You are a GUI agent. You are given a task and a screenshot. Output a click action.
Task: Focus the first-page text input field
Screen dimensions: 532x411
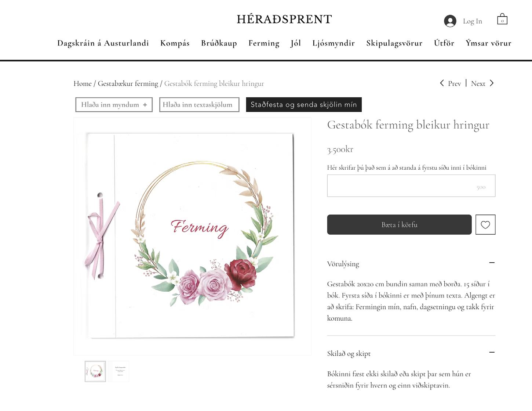click(x=411, y=186)
